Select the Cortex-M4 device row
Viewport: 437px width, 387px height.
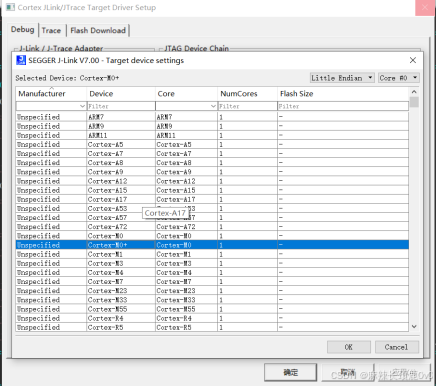(x=212, y=272)
